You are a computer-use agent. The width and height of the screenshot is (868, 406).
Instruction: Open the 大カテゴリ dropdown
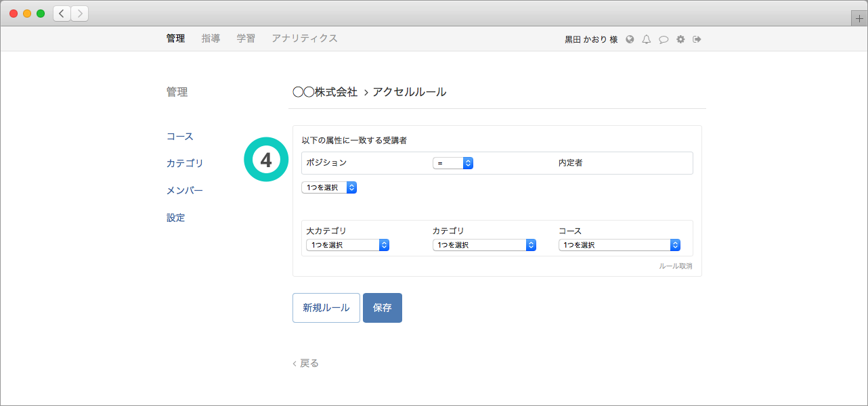pos(347,245)
